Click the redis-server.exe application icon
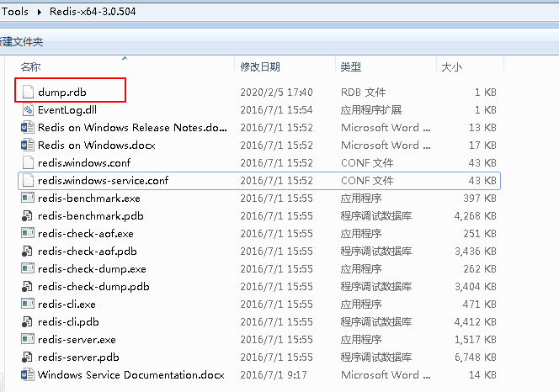The image size is (559, 392). [x=28, y=339]
